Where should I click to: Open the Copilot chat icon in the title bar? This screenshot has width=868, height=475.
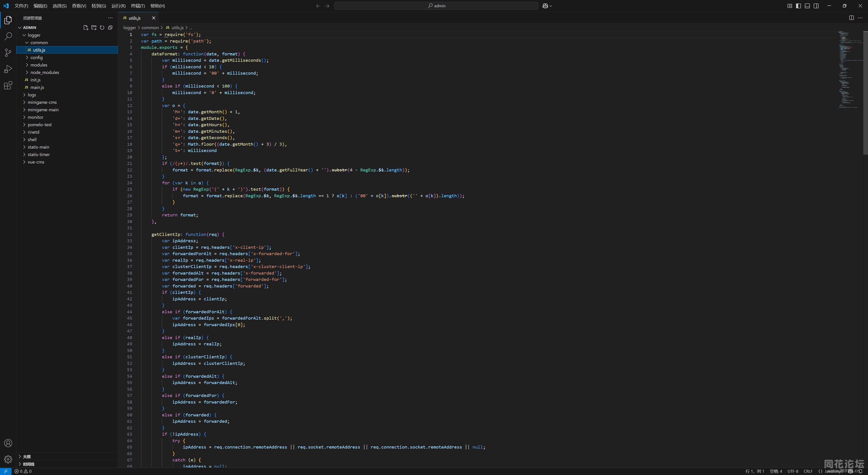pyautogui.click(x=545, y=6)
